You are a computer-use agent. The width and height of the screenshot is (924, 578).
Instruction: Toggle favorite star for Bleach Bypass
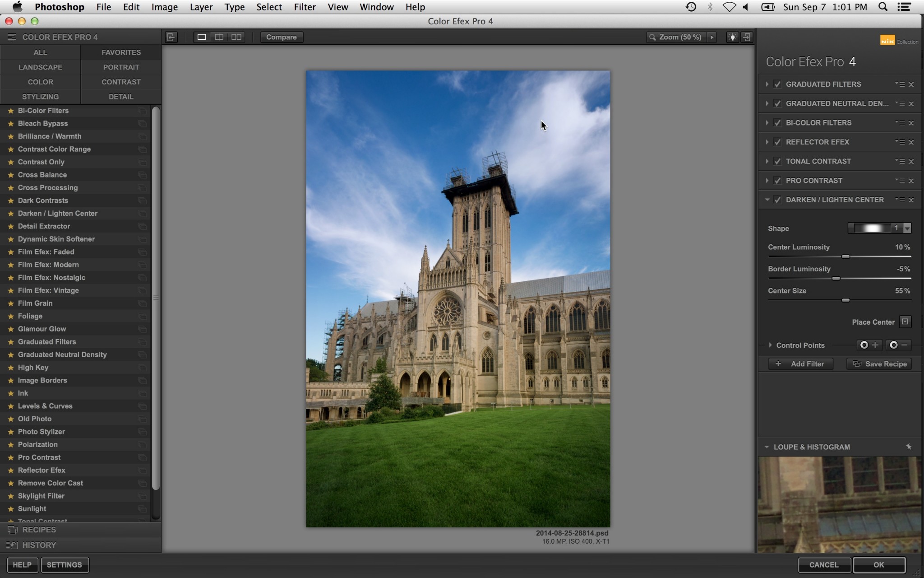tap(11, 124)
